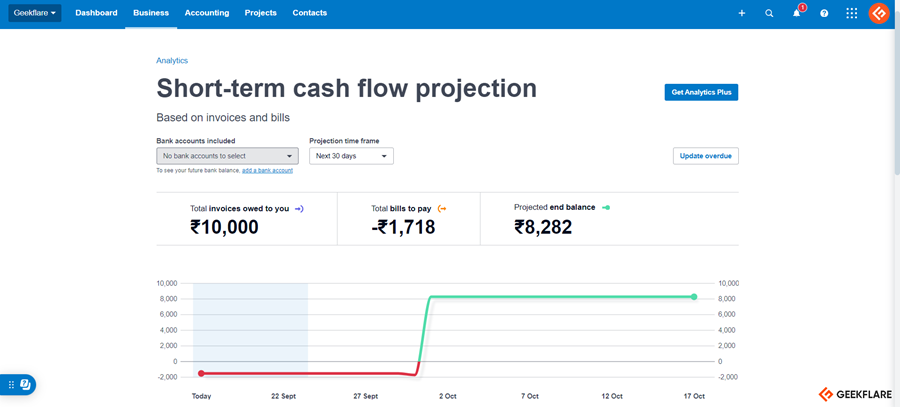
Task: Expand the Geekflare organization dropdown
Action: 34,13
